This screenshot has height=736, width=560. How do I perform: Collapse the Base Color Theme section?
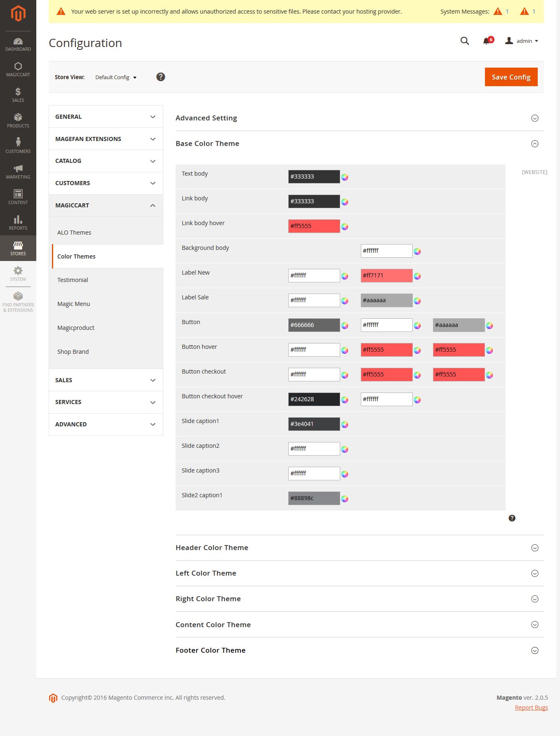[535, 144]
